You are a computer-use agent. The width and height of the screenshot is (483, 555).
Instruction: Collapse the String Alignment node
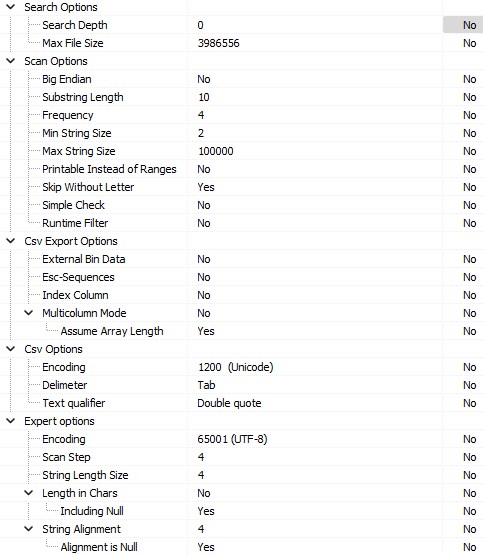[29, 529]
